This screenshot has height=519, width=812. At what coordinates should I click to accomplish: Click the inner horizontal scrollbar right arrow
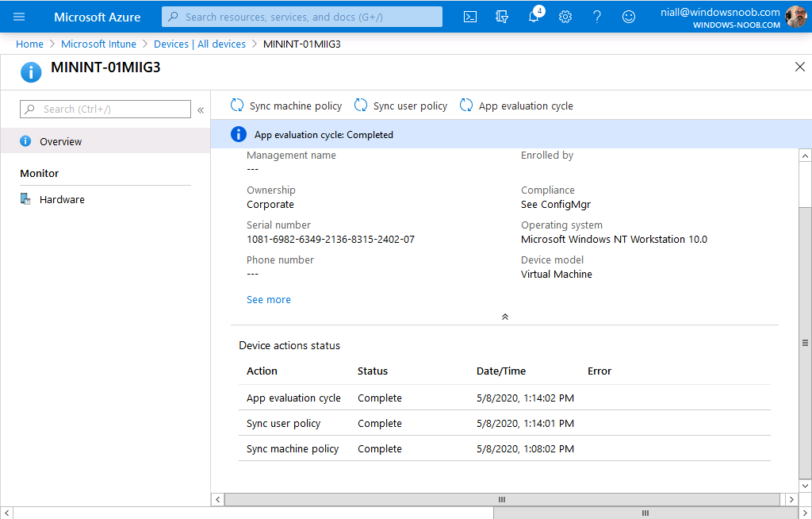coord(791,499)
